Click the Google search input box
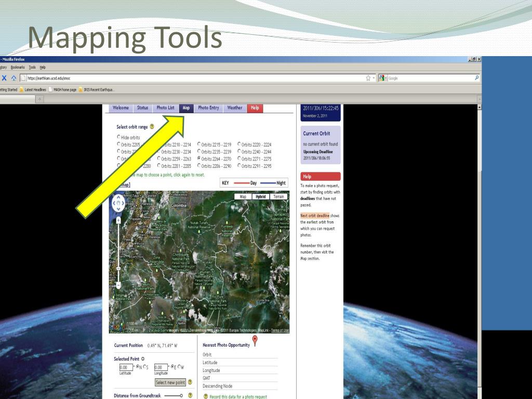 pyautogui.click(x=431, y=78)
